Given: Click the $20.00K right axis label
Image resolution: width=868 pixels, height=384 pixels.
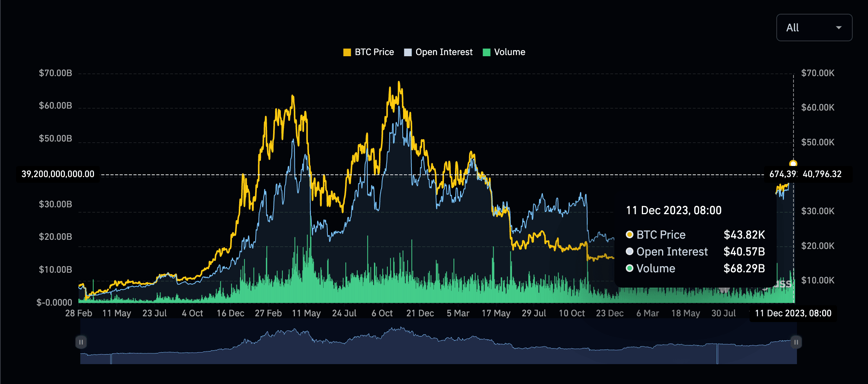Looking at the screenshot, I should tap(818, 246).
